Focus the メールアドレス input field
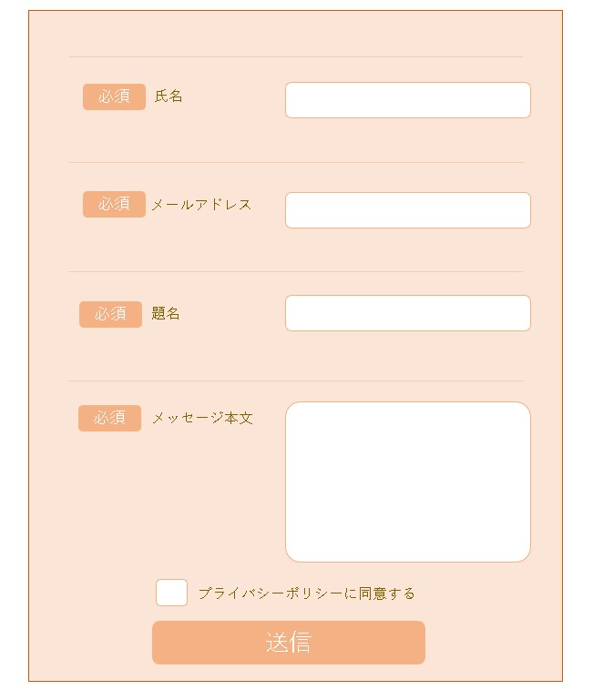 point(407,209)
